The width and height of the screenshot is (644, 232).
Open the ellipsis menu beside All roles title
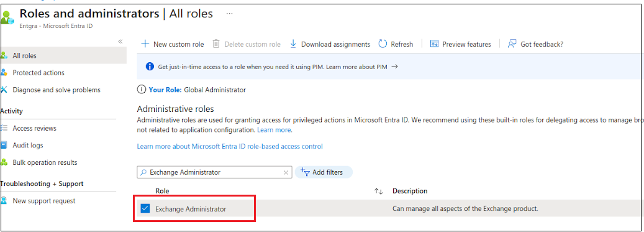click(230, 14)
